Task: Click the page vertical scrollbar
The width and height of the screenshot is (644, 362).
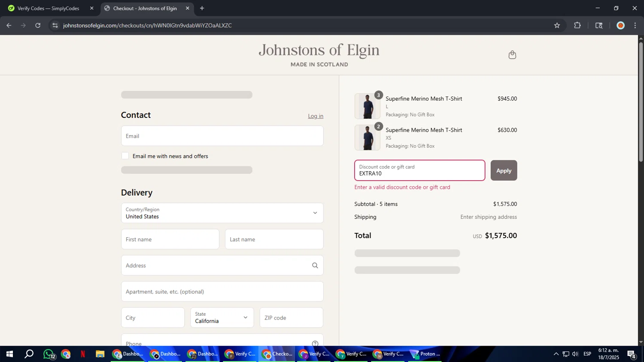Action: tap(641, 102)
